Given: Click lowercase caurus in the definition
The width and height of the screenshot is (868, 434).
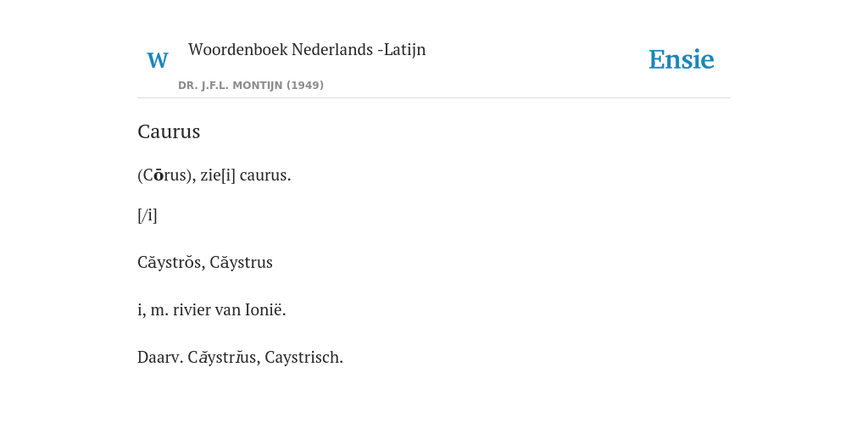Looking at the screenshot, I should [265, 175].
